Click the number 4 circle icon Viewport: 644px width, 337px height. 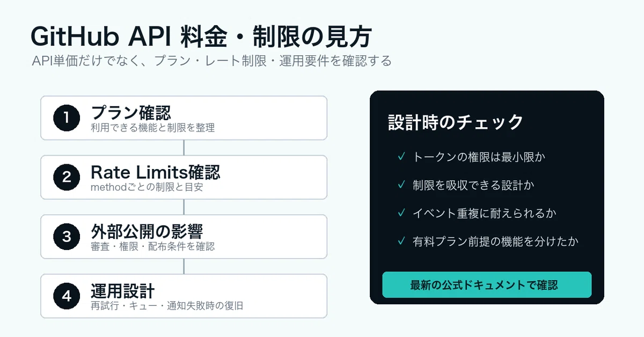tap(67, 296)
